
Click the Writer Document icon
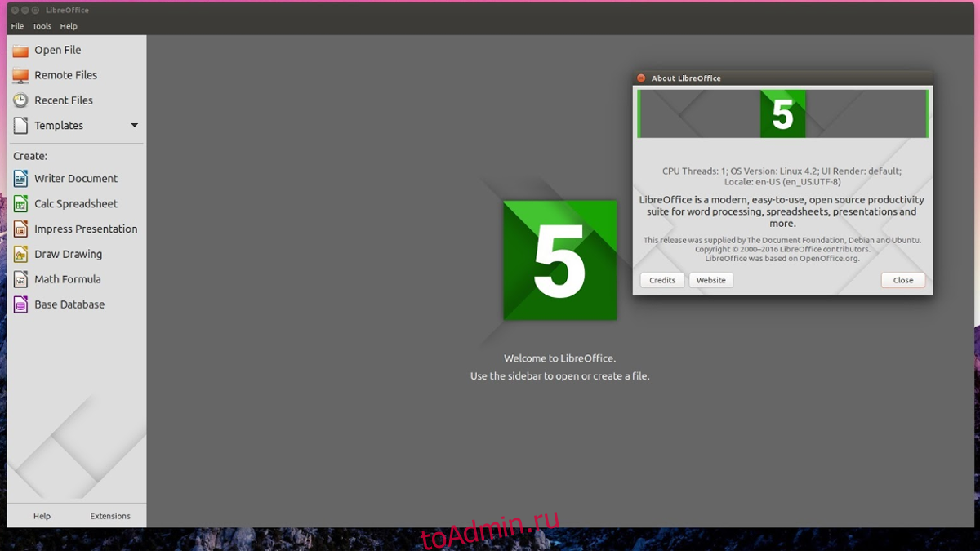pos(20,179)
